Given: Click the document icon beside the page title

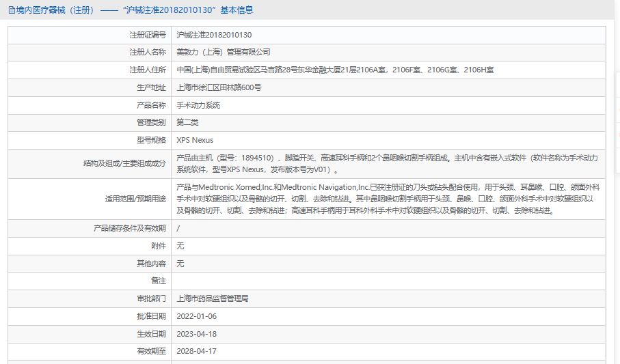Looking at the screenshot, I should pyautogui.click(x=12, y=10).
